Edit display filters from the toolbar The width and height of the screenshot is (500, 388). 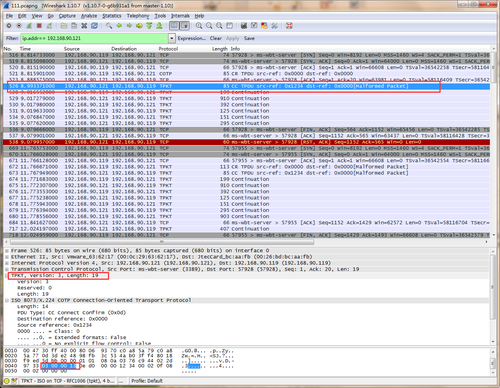click(254, 26)
